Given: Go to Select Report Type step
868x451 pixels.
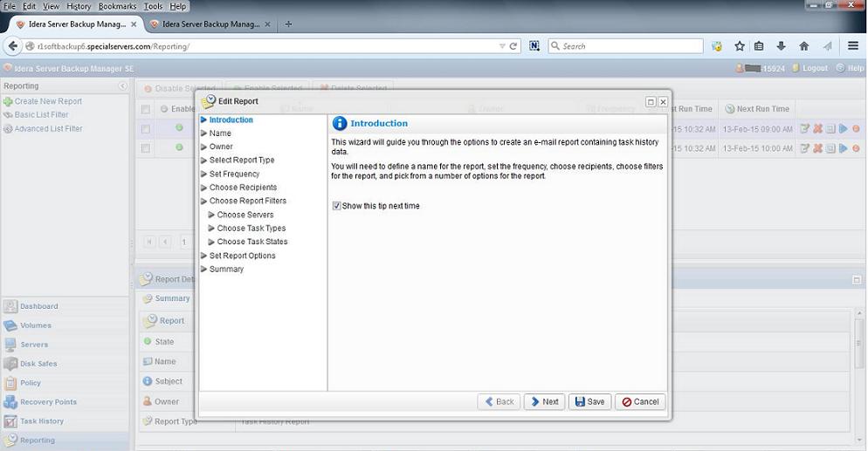Looking at the screenshot, I should click(x=242, y=160).
